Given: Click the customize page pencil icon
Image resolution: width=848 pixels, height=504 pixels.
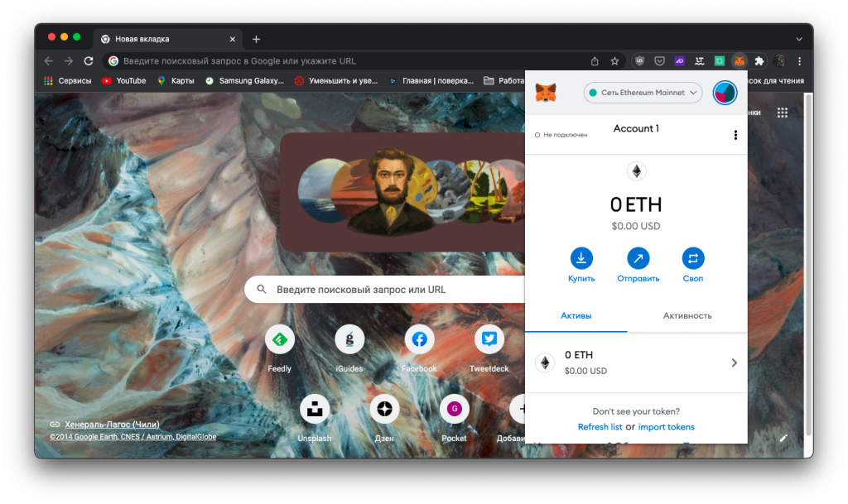Looking at the screenshot, I should (x=783, y=438).
